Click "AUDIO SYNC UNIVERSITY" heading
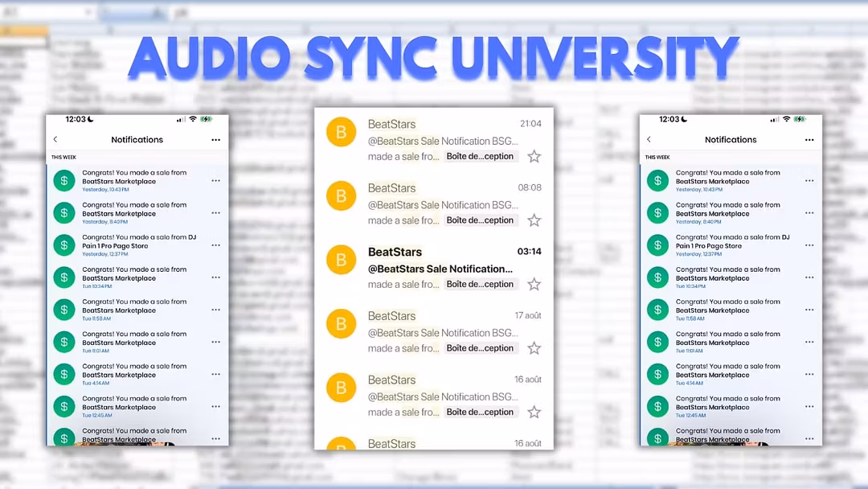 (x=433, y=58)
